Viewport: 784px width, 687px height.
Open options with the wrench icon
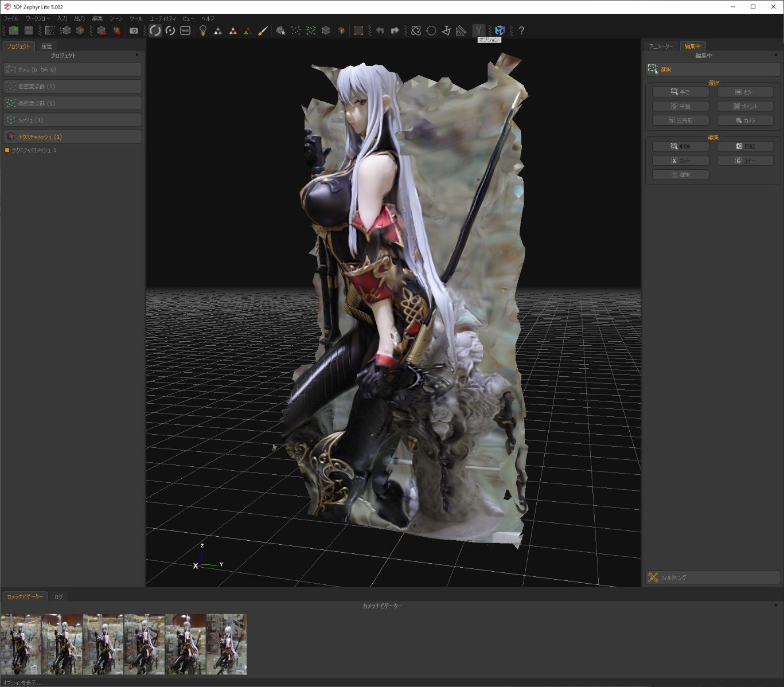click(x=479, y=30)
